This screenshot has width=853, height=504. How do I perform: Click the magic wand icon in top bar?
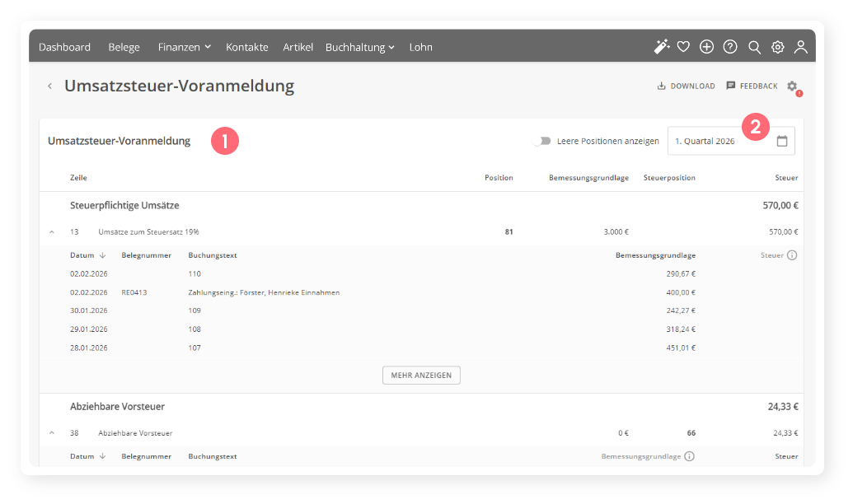click(661, 47)
